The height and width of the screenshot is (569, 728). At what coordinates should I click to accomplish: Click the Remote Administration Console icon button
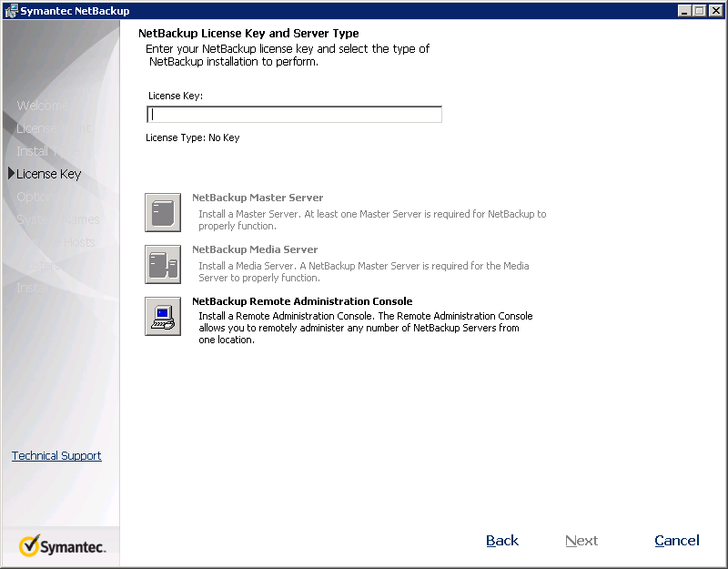(163, 316)
